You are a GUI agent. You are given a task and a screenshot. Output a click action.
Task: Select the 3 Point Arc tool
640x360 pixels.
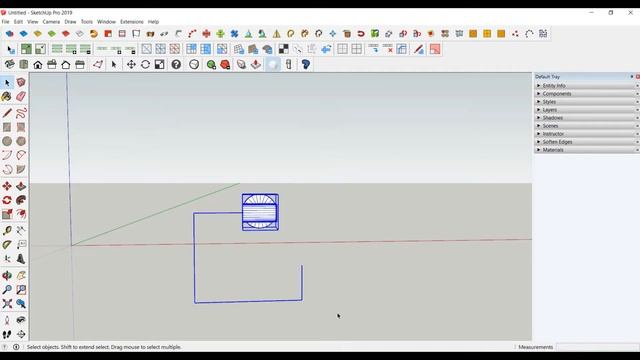click(7, 169)
